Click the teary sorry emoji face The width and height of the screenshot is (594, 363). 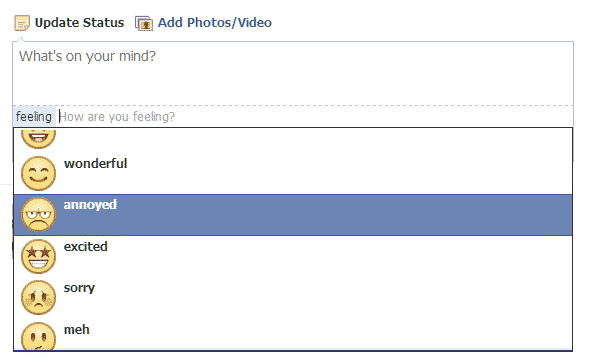click(38, 297)
